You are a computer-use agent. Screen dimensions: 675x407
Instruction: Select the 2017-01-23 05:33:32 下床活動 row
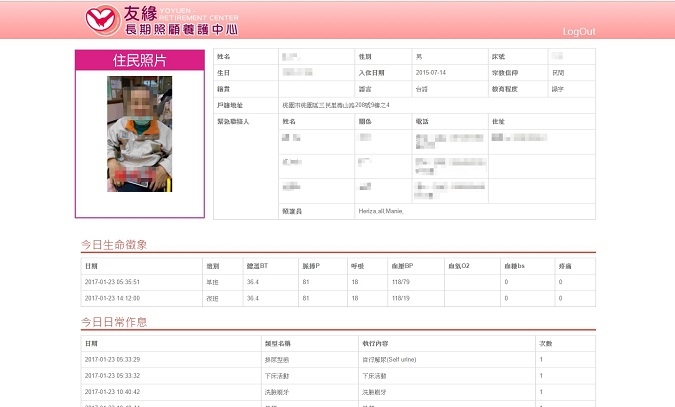point(112,375)
